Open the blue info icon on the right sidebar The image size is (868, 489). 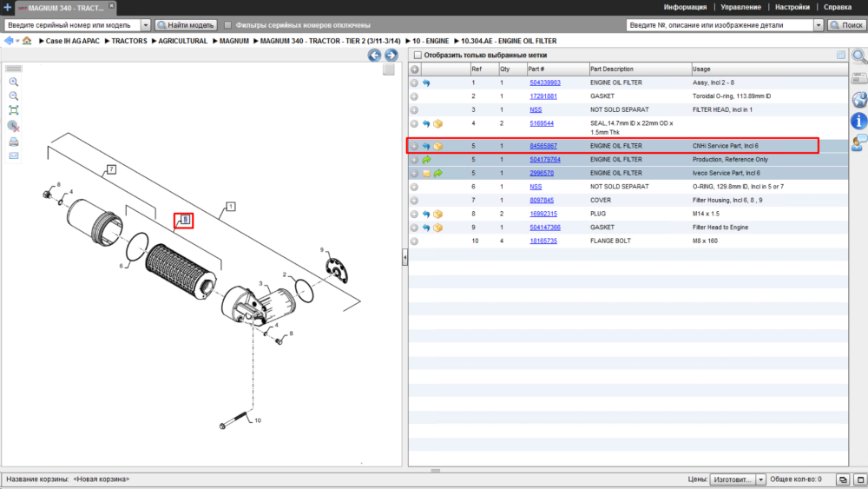point(859,121)
